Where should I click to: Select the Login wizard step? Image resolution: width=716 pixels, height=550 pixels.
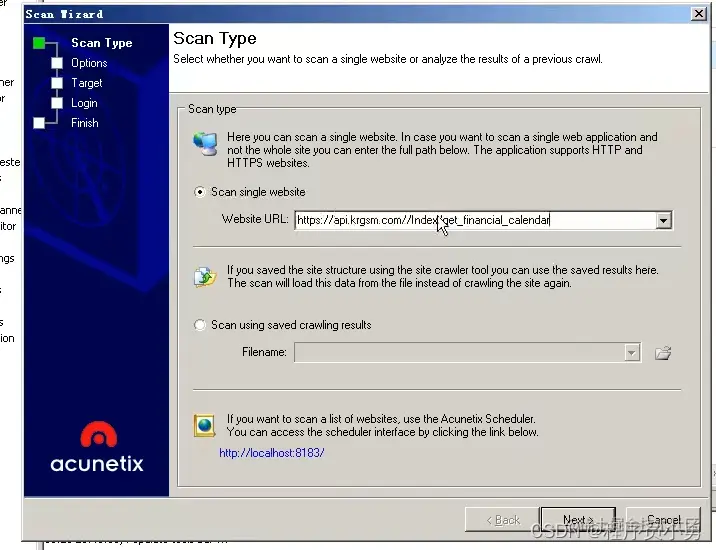coord(84,103)
